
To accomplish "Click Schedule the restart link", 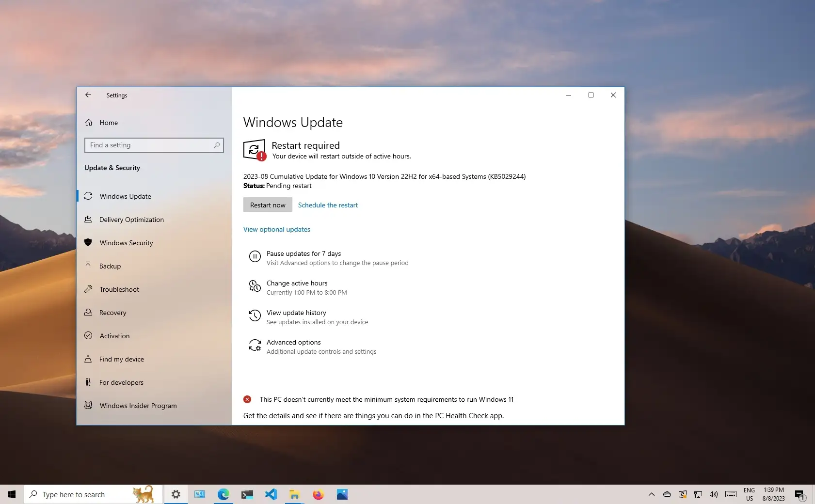I will point(328,205).
